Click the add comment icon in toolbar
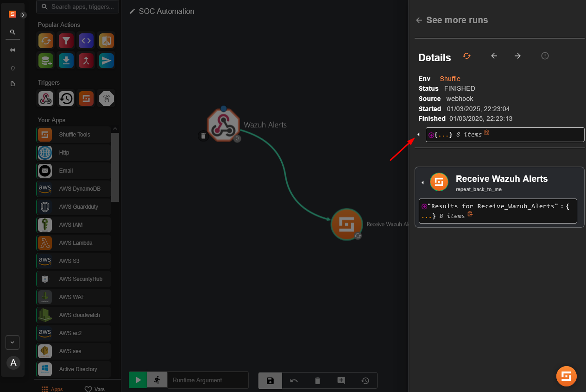 point(341,380)
